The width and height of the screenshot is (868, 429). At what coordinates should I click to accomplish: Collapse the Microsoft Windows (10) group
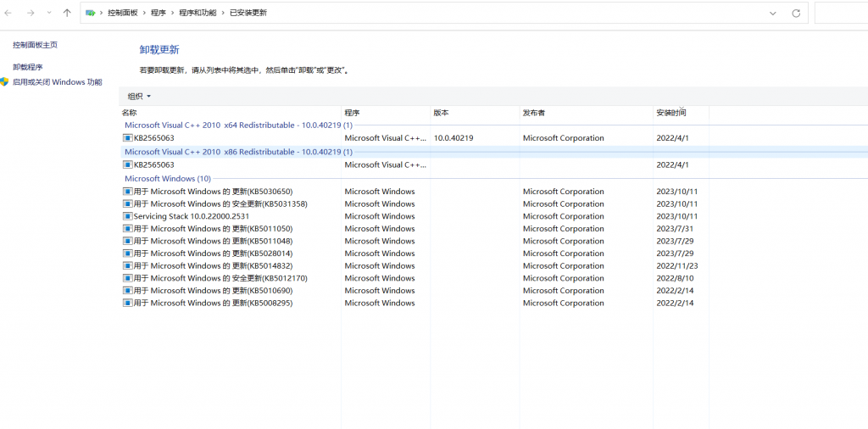click(x=167, y=179)
